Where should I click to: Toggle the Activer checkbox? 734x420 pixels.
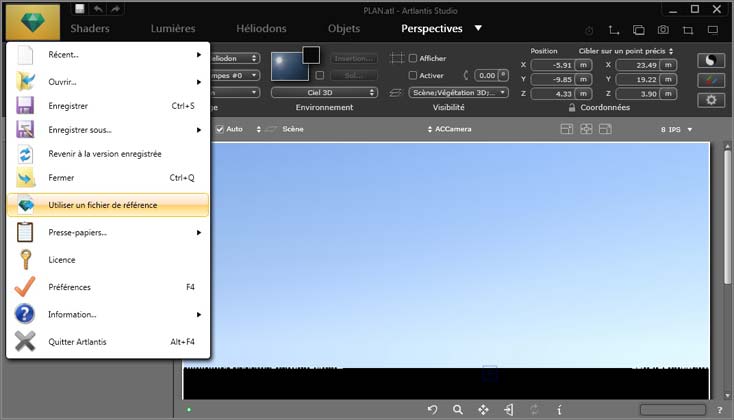tap(413, 75)
